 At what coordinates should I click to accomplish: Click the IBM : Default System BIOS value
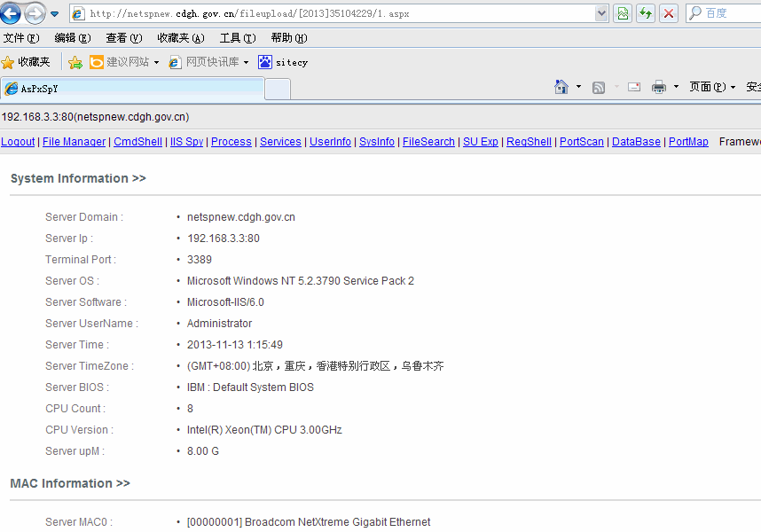pos(250,387)
